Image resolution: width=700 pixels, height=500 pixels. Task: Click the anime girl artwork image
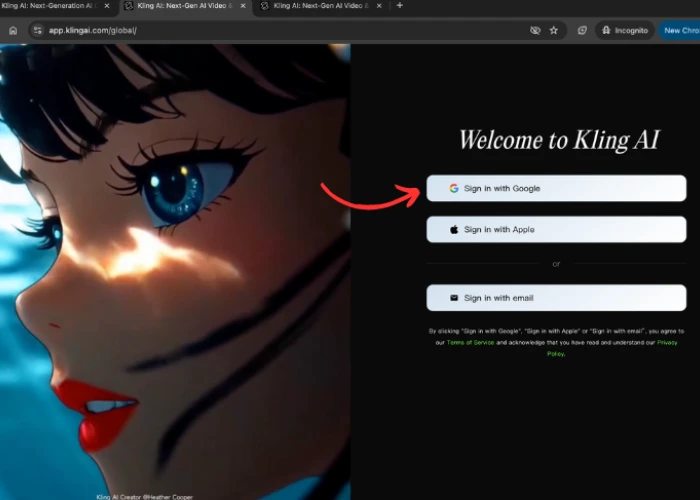click(x=175, y=270)
